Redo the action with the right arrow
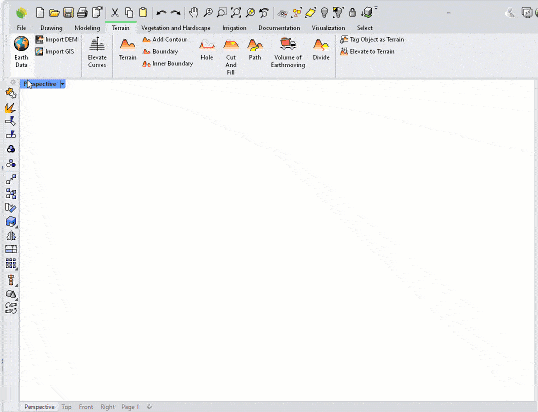Screen dimensions: 538x412 point(175,13)
